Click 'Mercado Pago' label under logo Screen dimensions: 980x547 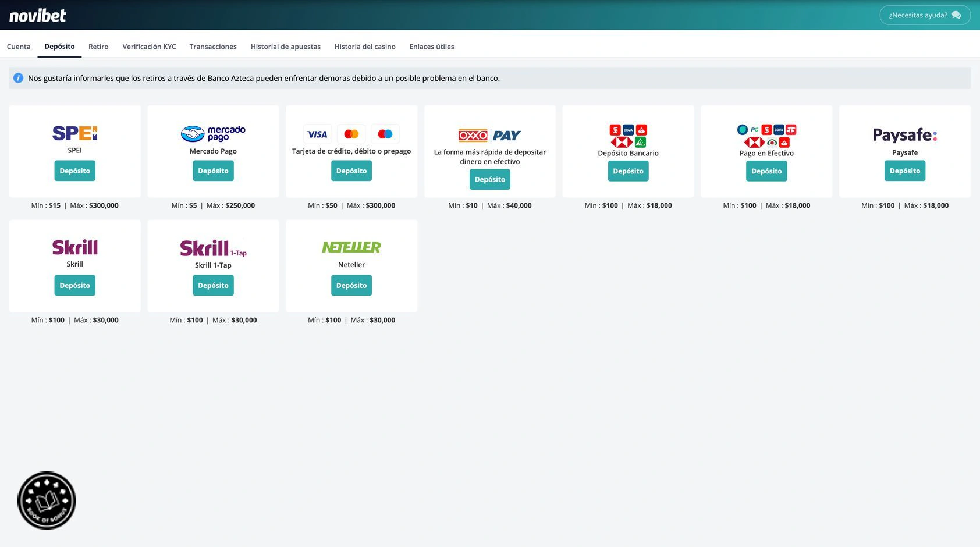click(213, 151)
